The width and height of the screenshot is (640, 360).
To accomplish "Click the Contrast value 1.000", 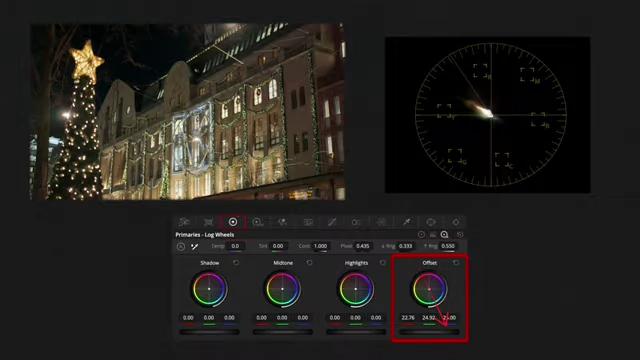I will [x=320, y=246].
